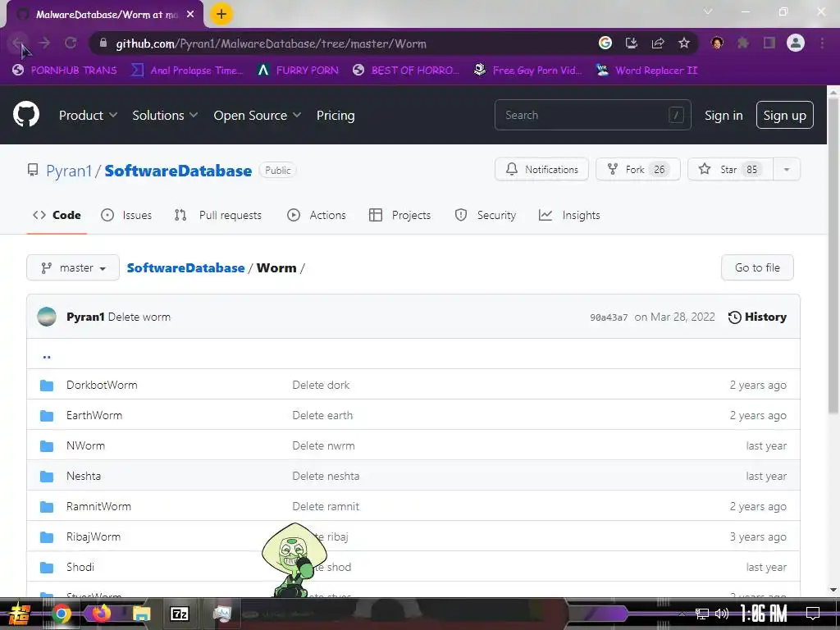Star the repository with the Star button
Image resolution: width=840 pixels, height=630 pixels.
(x=730, y=169)
